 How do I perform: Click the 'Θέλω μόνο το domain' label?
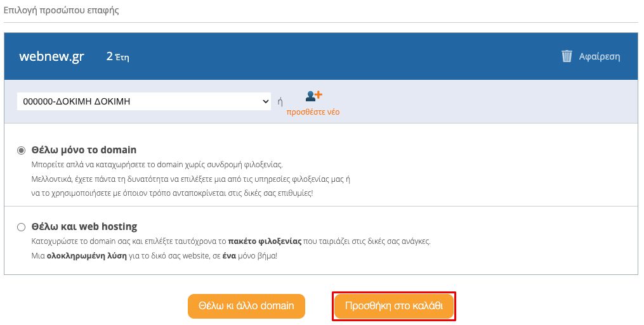click(84, 150)
